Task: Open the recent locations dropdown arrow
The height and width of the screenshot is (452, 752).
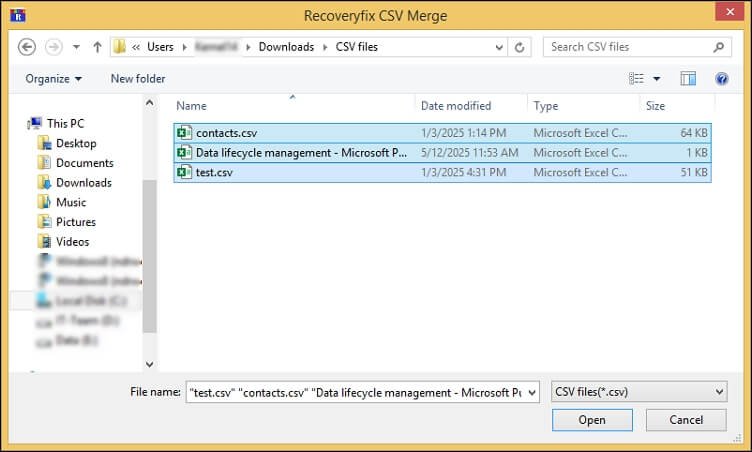Action: pyautogui.click(x=76, y=47)
